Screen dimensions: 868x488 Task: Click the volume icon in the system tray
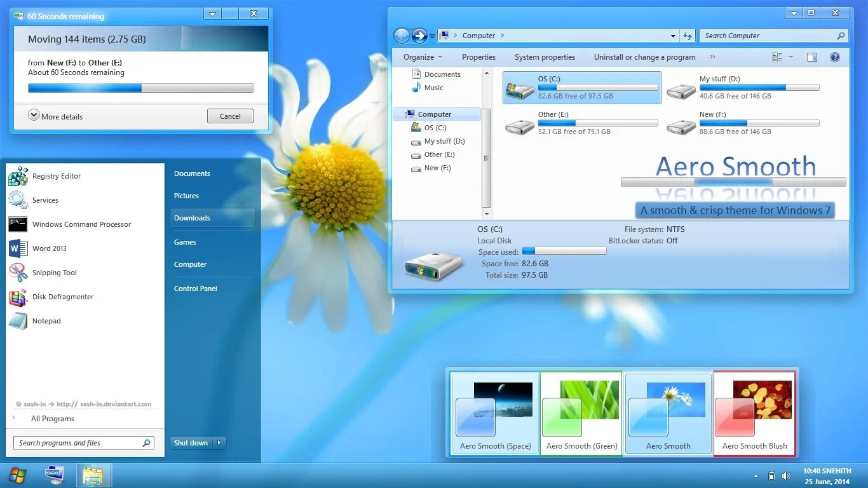(x=786, y=475)
